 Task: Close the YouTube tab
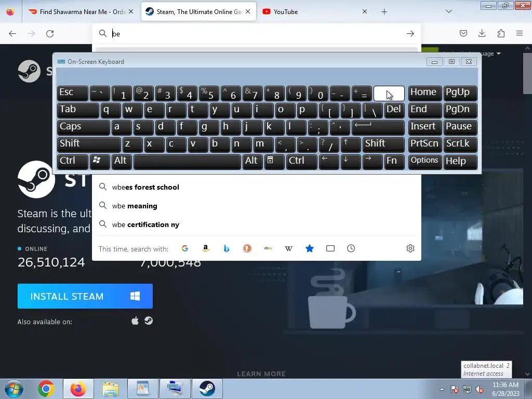[365, 11]
